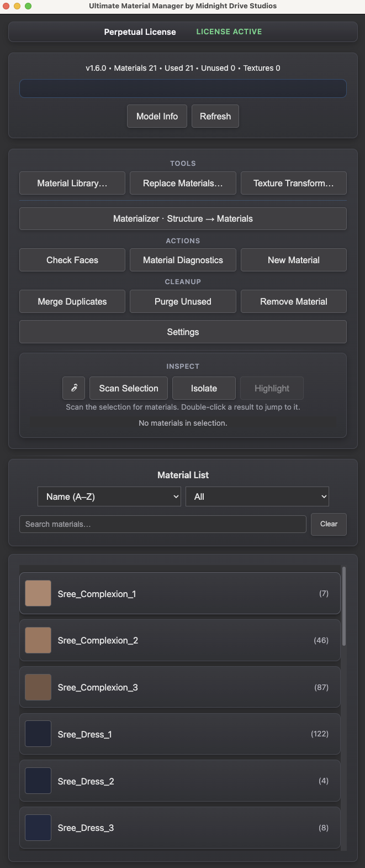Select the eyedropper sample icon in Inspect panel
The width and height of the screenshot is (365, 868).
coord(73,388)
